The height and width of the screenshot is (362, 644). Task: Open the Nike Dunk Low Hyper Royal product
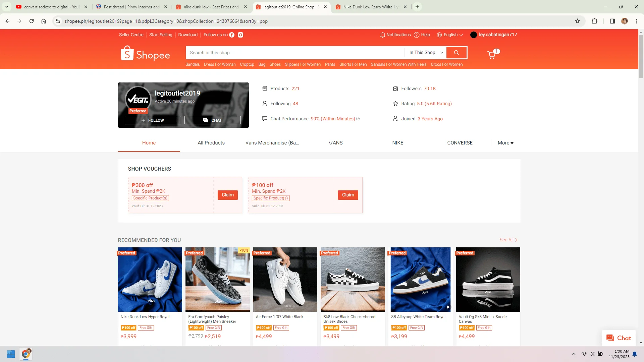click(150, 297)
